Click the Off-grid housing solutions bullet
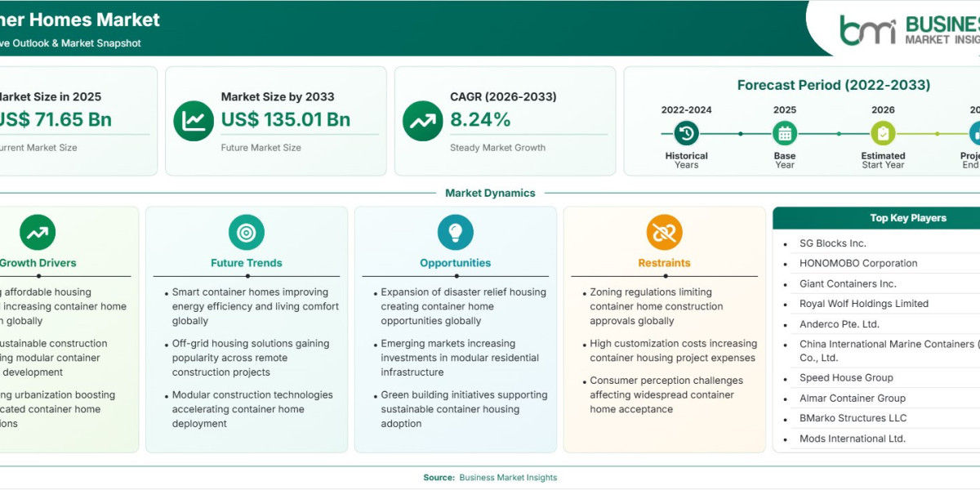 pyautogui.click(x=251, y=358)
